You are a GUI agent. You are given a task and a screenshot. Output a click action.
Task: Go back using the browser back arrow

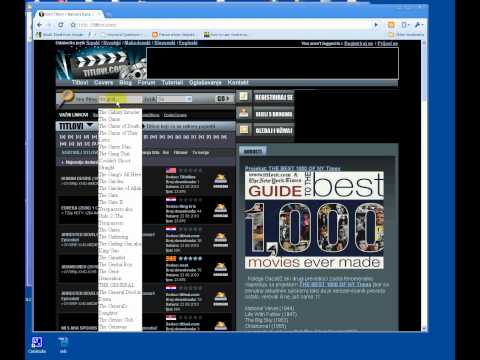tap(39, 25)
